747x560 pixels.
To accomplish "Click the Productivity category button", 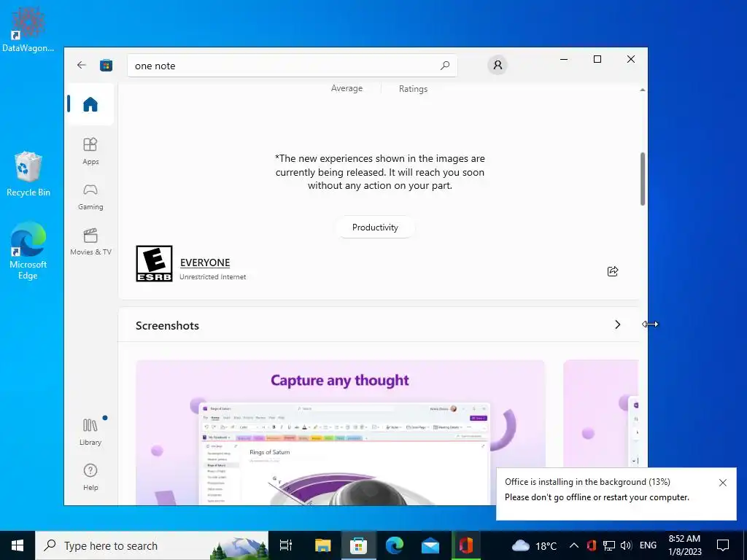I will click(375, 227).
